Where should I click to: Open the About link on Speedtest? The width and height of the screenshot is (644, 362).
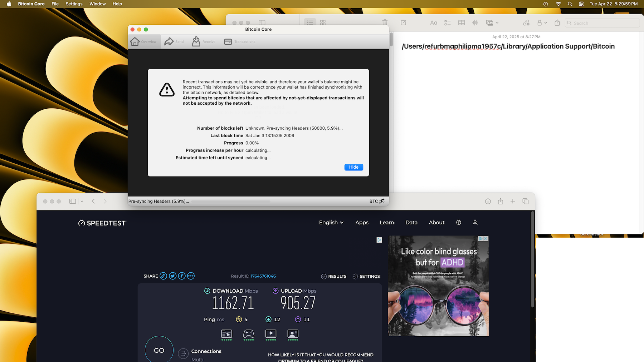coord(436,222)
